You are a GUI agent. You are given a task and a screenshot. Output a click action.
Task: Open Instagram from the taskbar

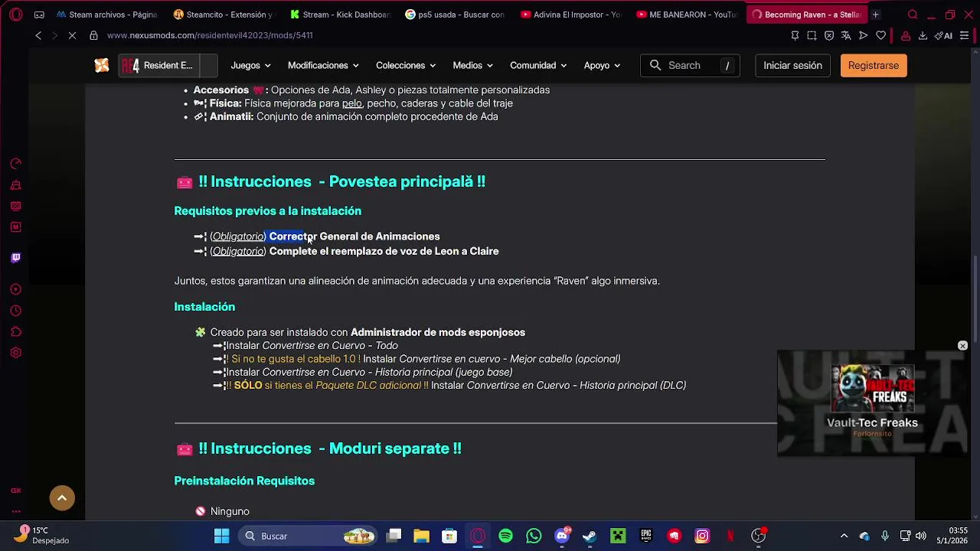702,536
